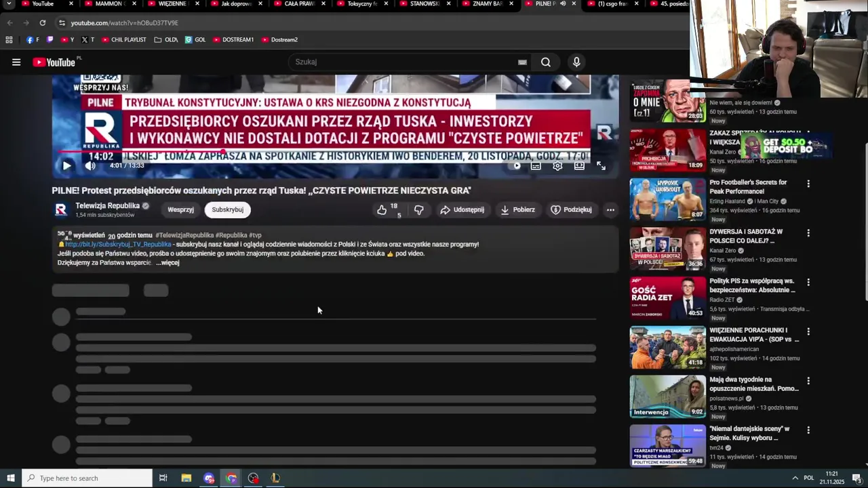Open File Explorer from the taskbar
The image size is (868, 488).
(186, 478)
